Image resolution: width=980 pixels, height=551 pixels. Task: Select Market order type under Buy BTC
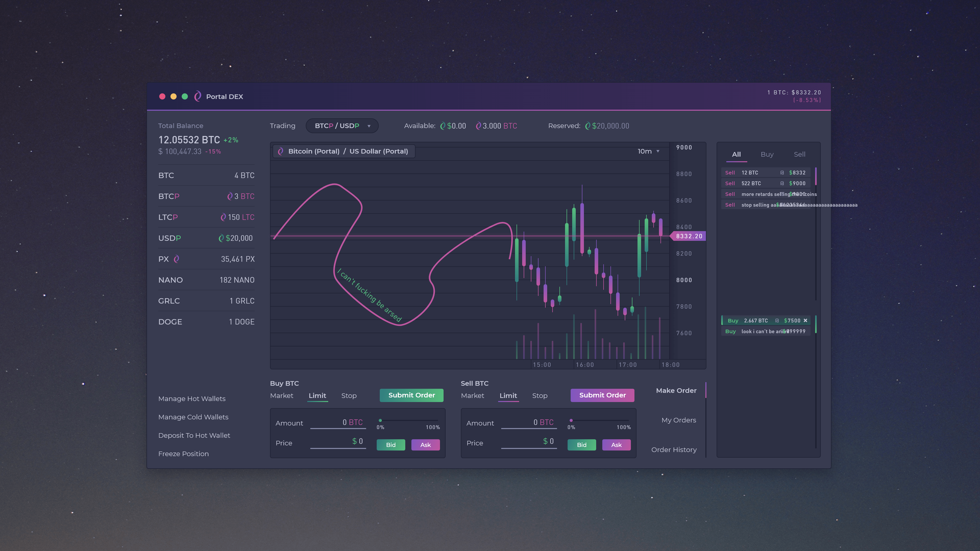pos(281,395)
